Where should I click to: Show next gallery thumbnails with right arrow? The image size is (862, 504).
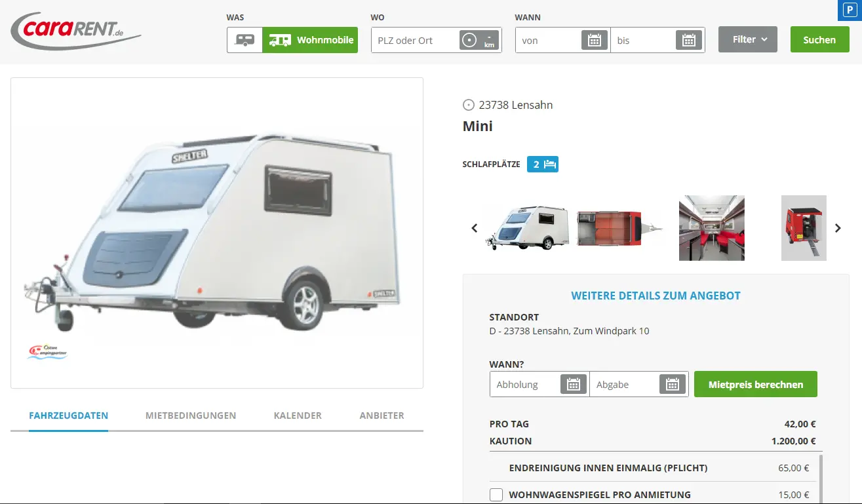[x=838, y=228]
